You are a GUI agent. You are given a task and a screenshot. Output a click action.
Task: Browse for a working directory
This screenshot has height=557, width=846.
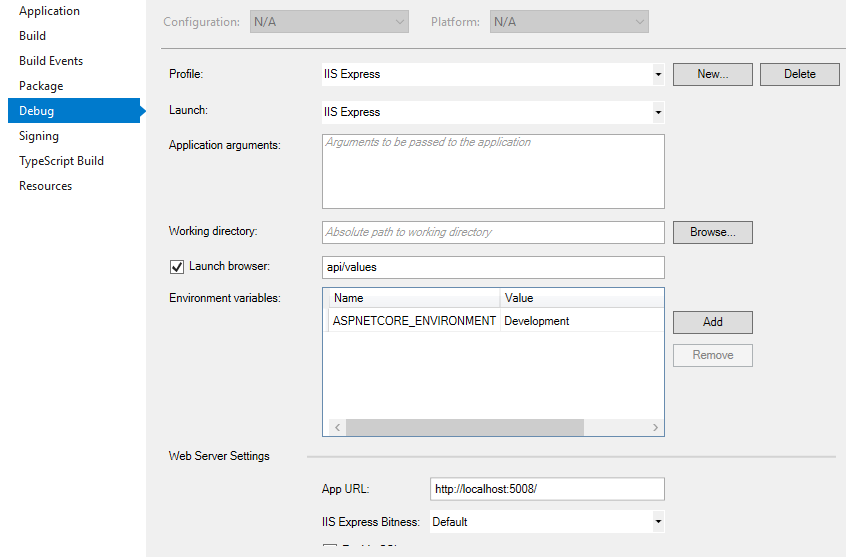(712, 232)
